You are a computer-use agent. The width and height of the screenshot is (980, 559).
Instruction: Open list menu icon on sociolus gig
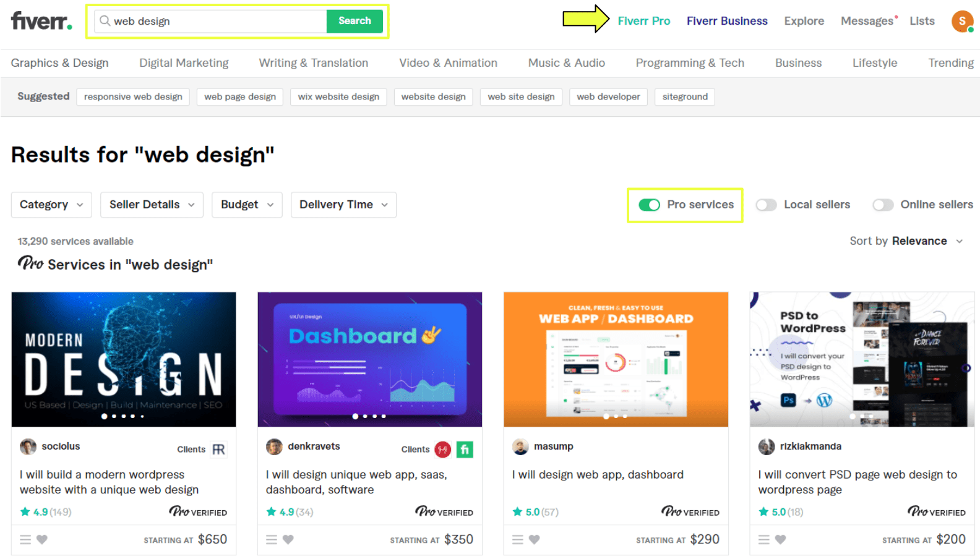25,539
